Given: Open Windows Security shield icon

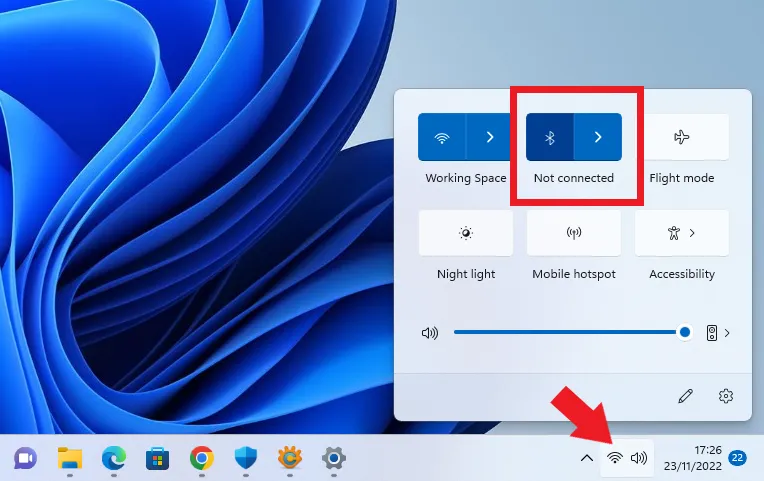Looking at the screenshot, I should pos(246,458).
